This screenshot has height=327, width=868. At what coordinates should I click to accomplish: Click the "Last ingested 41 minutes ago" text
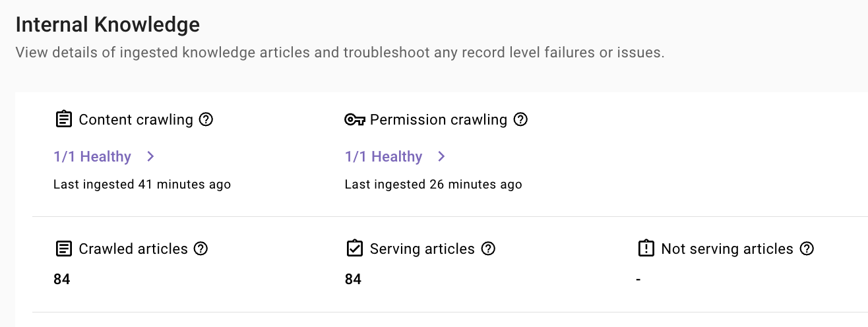click(x=142, y=185)
